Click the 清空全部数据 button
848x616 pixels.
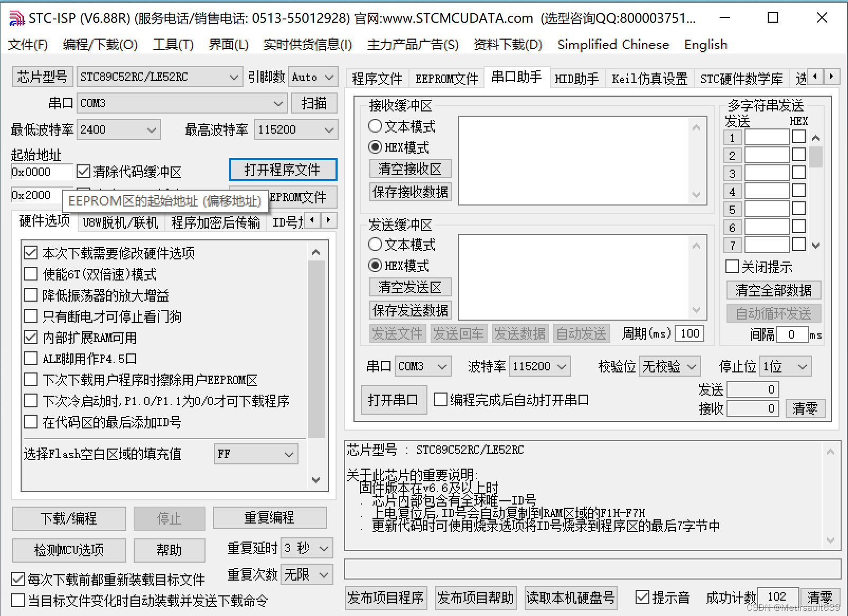coord(774,290)
